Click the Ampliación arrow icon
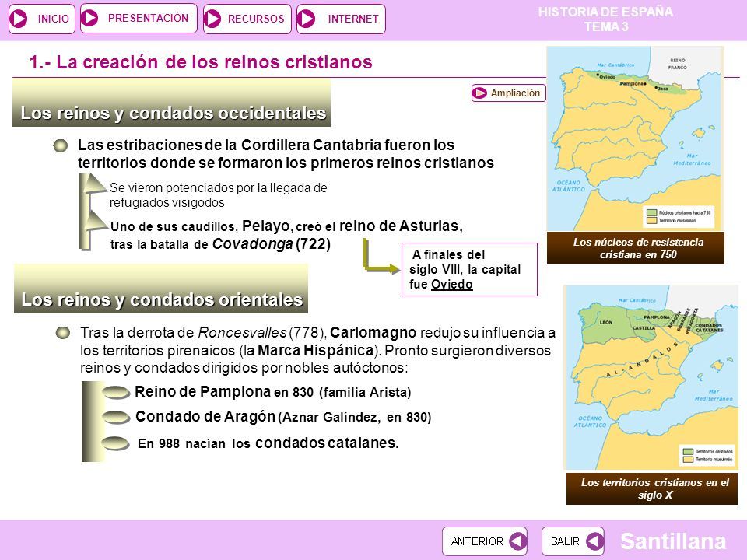The image size is (747, 560). click(480, 93)
